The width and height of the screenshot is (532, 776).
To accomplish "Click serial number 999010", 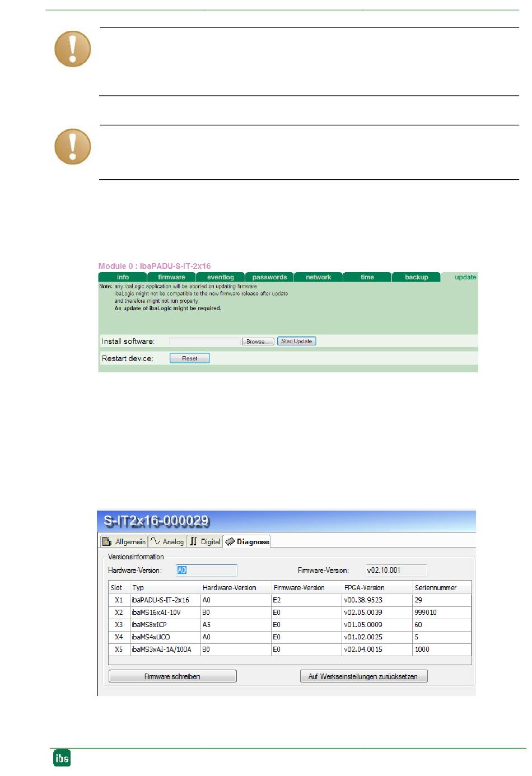I will [x=442, y=612].
